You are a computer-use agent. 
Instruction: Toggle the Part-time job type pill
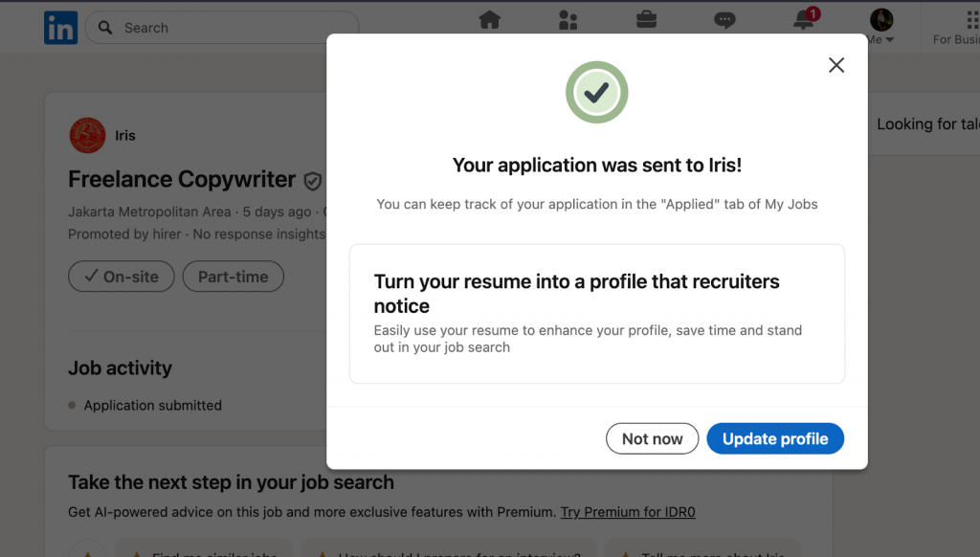pyautogui.click(x=233, y=277)
